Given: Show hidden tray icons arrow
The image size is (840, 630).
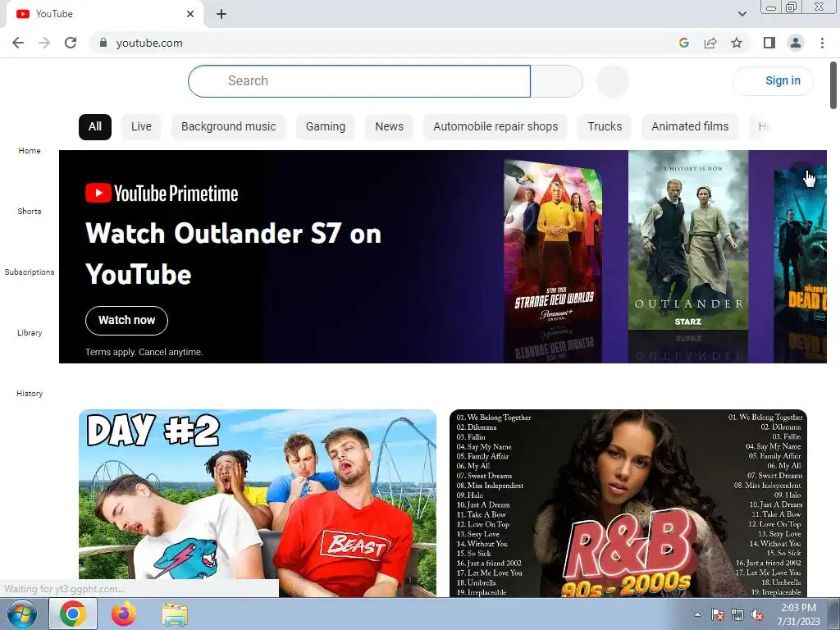Looking at the screenshot, I should (x=697, y=614).
